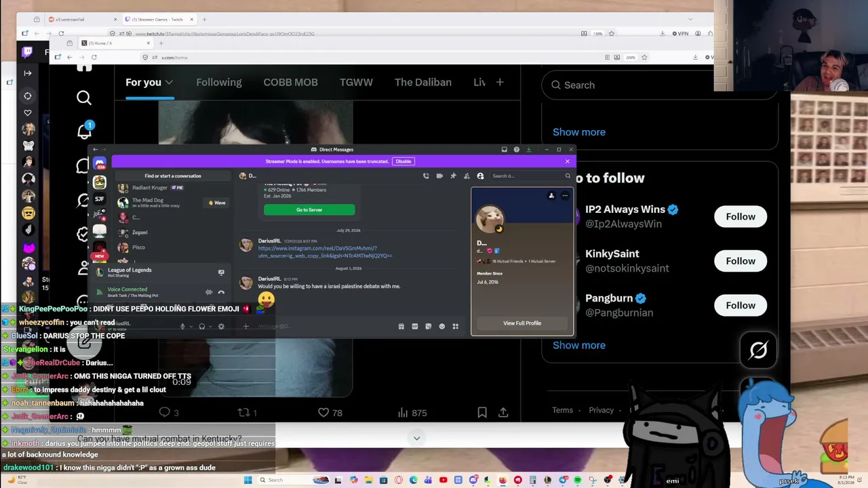The height and width of the screenshot is (488, 868).
Task: Switch to The Daliban tab
Action: [x=423, y=82]
